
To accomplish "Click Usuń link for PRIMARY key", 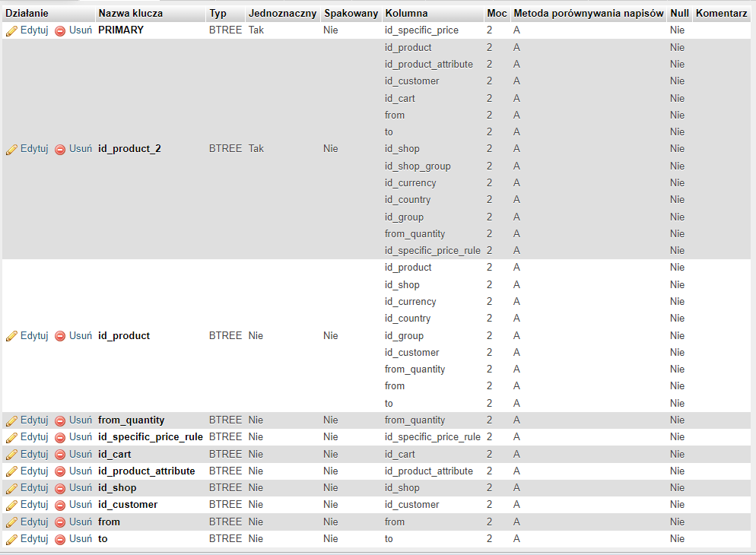I will [x=81, y=30].
